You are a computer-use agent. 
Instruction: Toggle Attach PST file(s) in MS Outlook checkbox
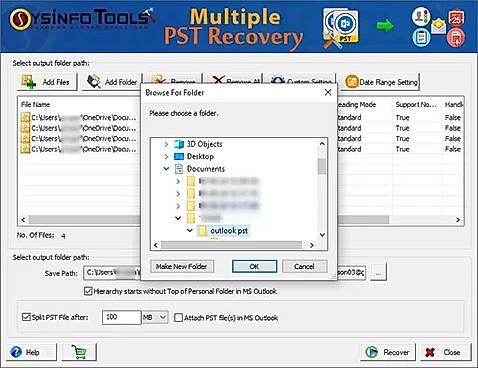[179, 318]
